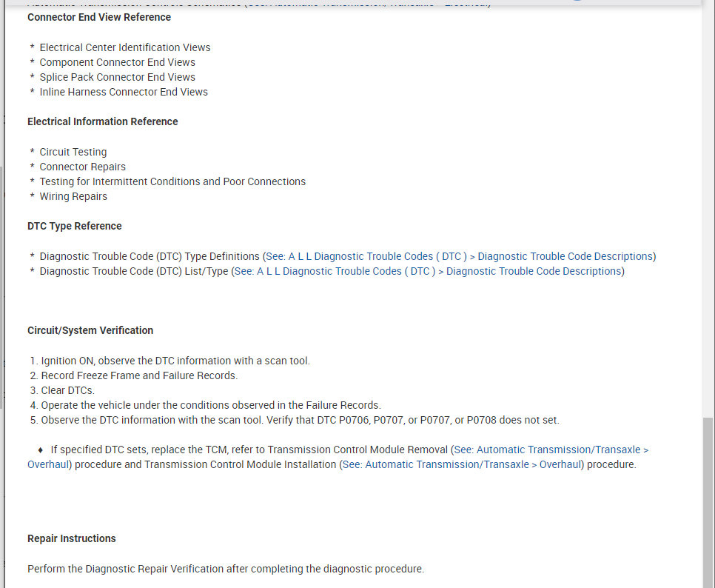
Task: Click the Repair Instructions heading
Action: click(71, 538)
